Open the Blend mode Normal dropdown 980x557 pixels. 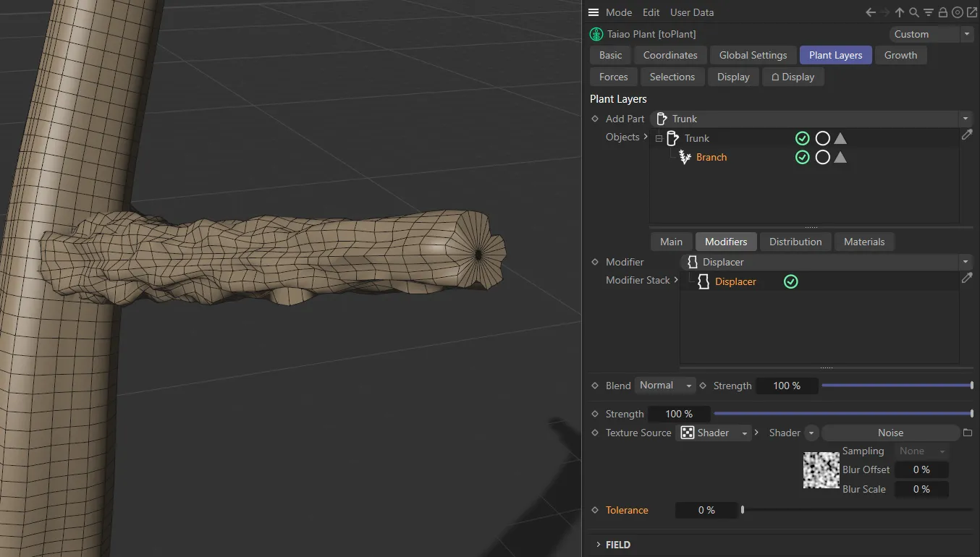(x=664, y=386)
